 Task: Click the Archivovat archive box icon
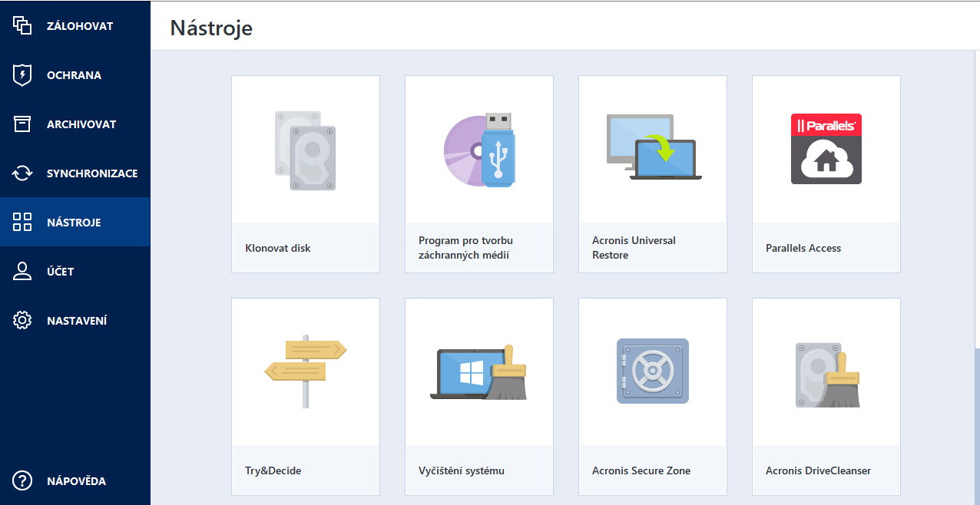(x=22, y=124)
